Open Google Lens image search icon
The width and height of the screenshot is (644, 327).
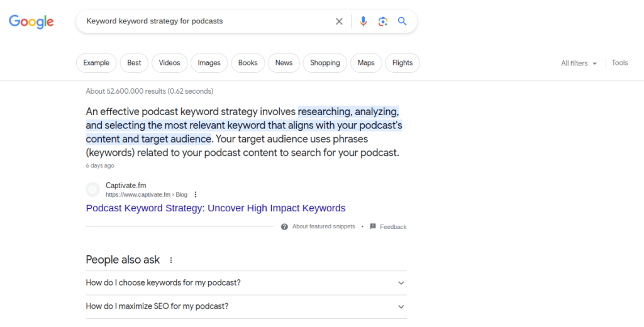pyautogui.click(x=383, y=21)
